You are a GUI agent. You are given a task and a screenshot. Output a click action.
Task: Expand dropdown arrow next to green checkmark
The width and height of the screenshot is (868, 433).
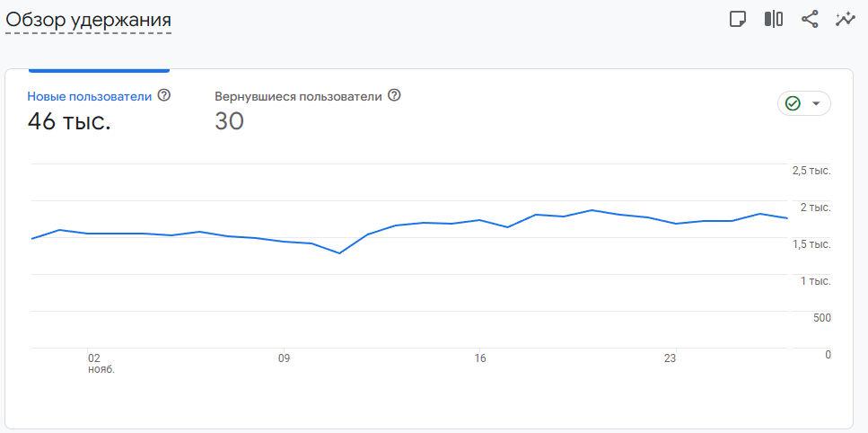pyautogui.click(x=816, y=103)
